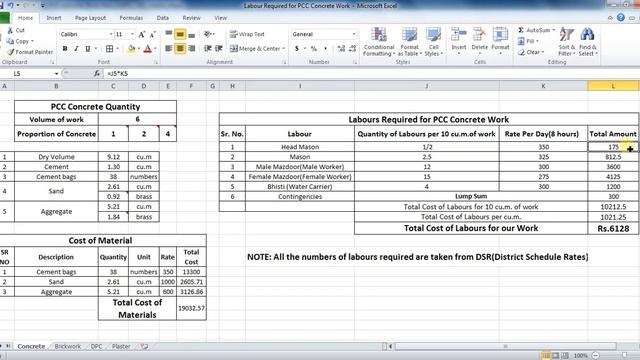Select Top Align in Alignment group
The width and height of the screenshot is (640, 360).
(169, 34)
